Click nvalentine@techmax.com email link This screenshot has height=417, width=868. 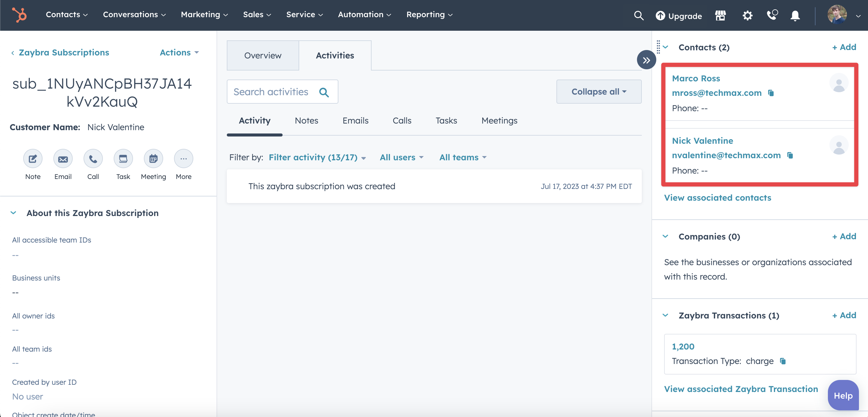click(x=726, y=155)
